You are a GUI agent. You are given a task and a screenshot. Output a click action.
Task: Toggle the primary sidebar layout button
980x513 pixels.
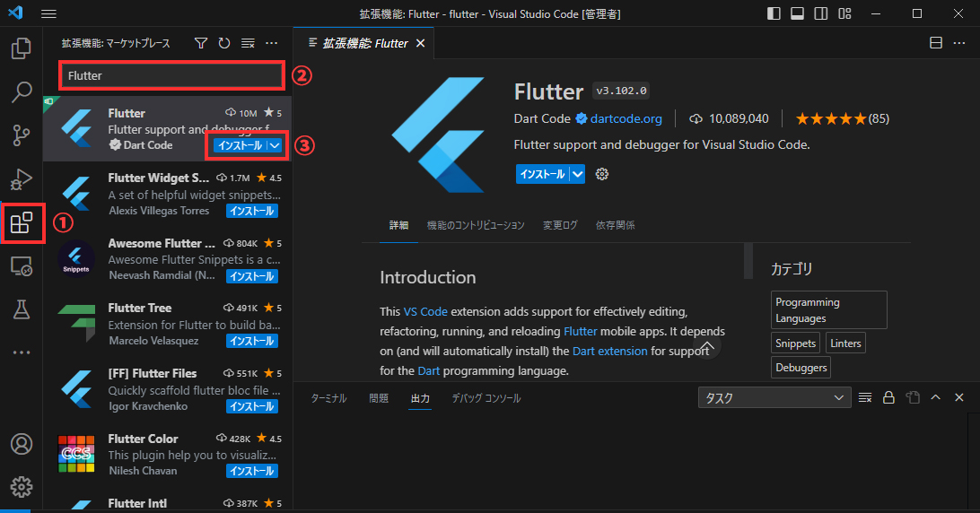click(x=774, y=14)
